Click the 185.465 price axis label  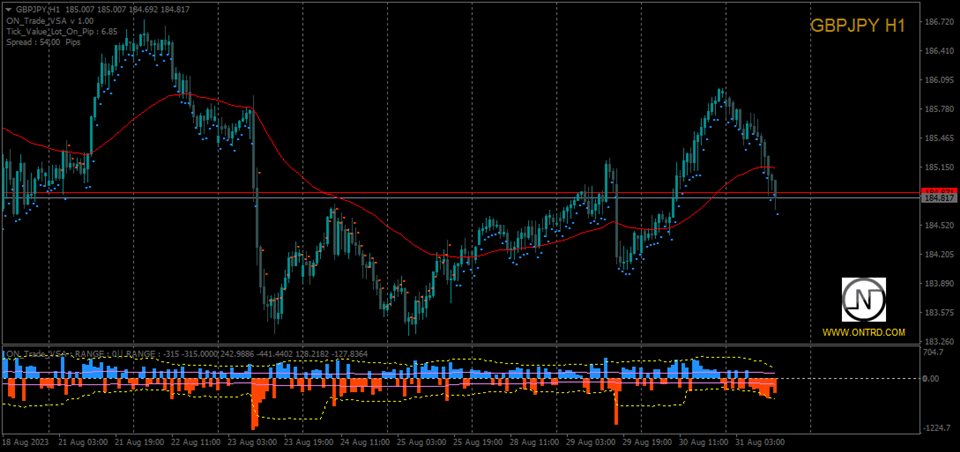tap(939, 138)
